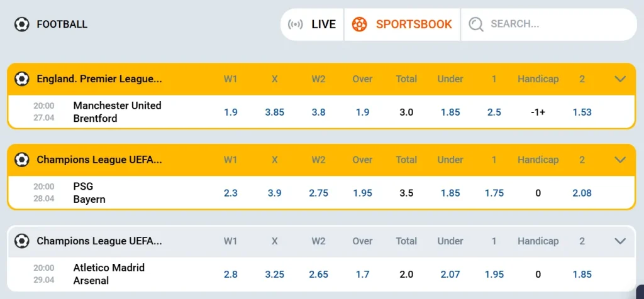Open the Manchester United Brentford match
The height and width of the screenshot is (299, 644).
[118, 112]
